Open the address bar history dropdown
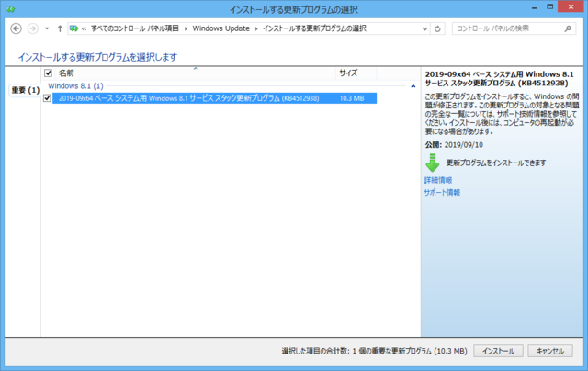Image resolution: width=588 pixels, height=371 pixels. point(424,28)
